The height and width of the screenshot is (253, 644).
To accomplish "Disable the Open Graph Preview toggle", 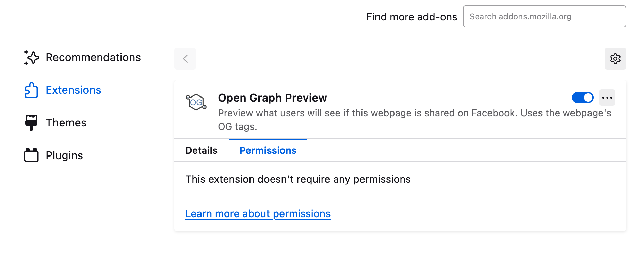I will tap(582, 98).
